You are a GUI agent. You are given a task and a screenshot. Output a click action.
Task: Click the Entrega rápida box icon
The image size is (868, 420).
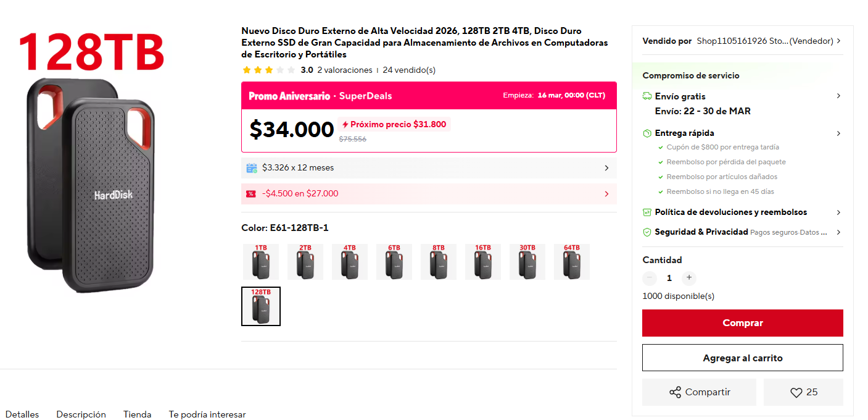point(647,133)
